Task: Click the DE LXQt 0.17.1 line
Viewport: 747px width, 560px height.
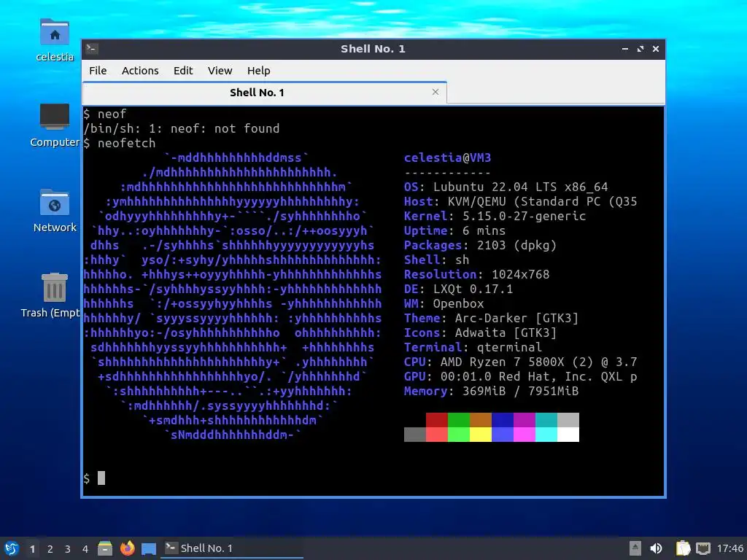Action: point(458,289)
